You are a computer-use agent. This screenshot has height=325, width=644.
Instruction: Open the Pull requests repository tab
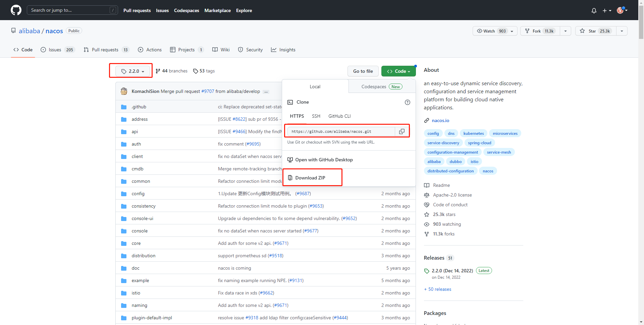[x=106, y=50]
